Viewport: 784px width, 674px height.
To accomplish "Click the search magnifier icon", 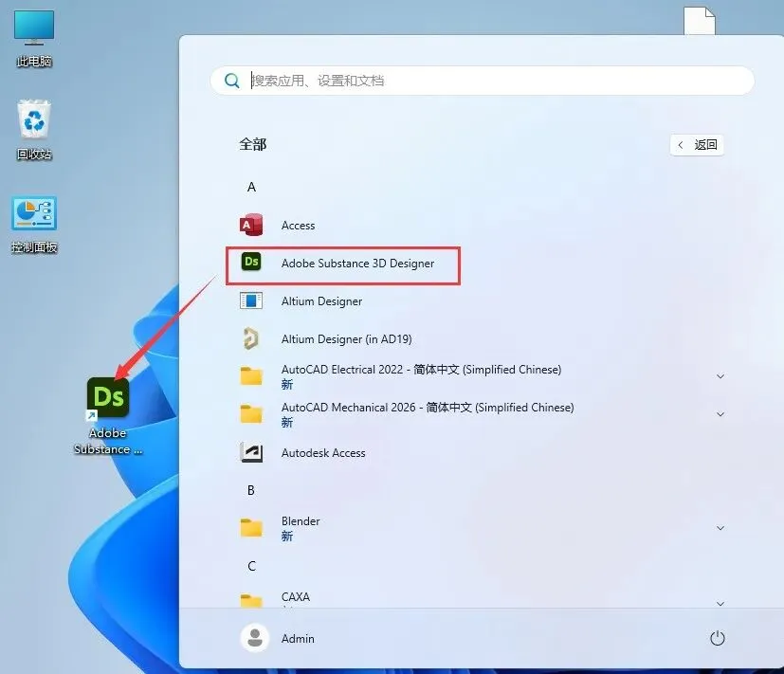I will coord(232,81).
